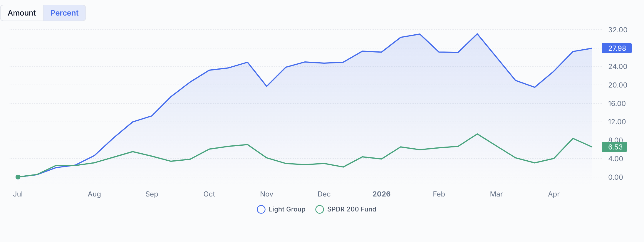Switch to the Amount view
Image resolution: width=644 pixels, height=242 pixels.
point(22,13)
